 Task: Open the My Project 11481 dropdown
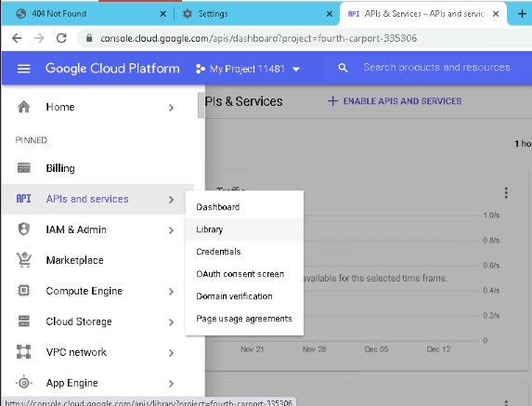coord(247,69)
